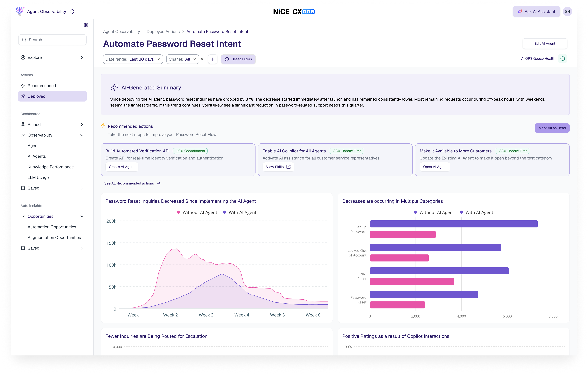The width and height of the screenshot is (588, 374).
Task: Collapse the sidebar panel icon
Action: tap(86, 25)
